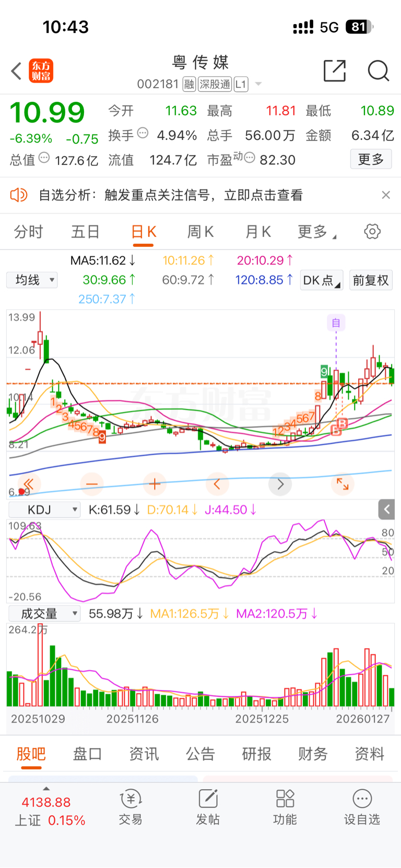Image resolution: width=401 pixels, height=868 pixels.
Task: Open the search magnifier icon
Action: pyautogui.click(x=378, y=71)
